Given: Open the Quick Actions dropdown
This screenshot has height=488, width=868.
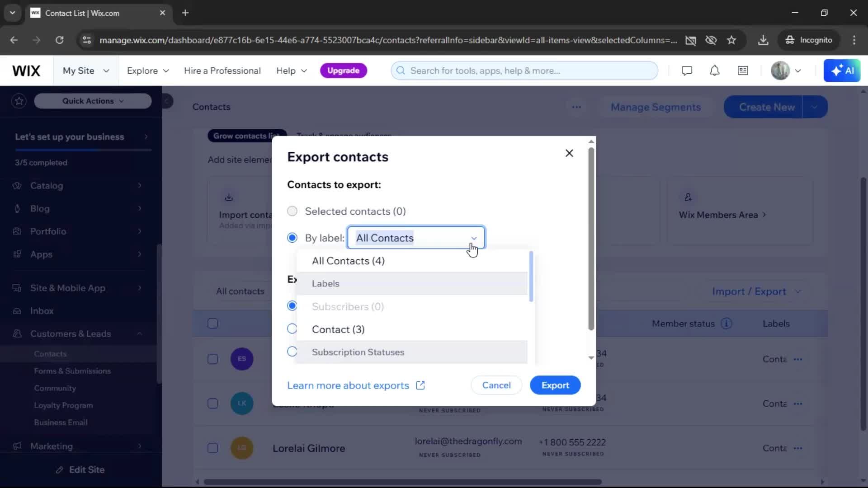Looking at the screenshot, I should [93, 101].
